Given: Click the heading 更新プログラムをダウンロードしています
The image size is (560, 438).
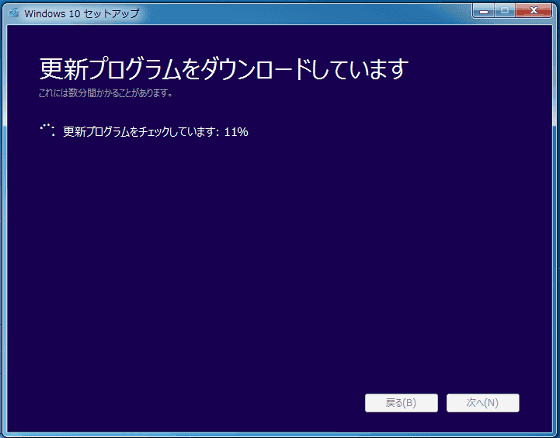Looking at the screenshot, I should point(224,68).
